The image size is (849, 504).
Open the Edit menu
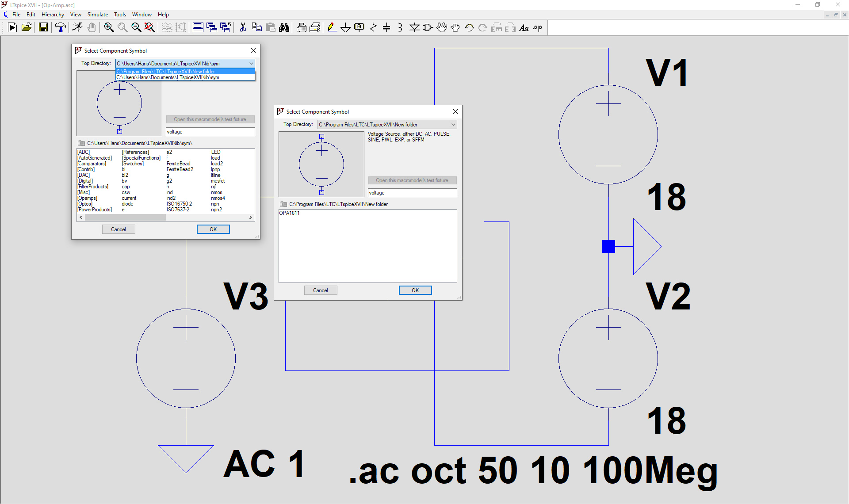(x=31, y=15)
